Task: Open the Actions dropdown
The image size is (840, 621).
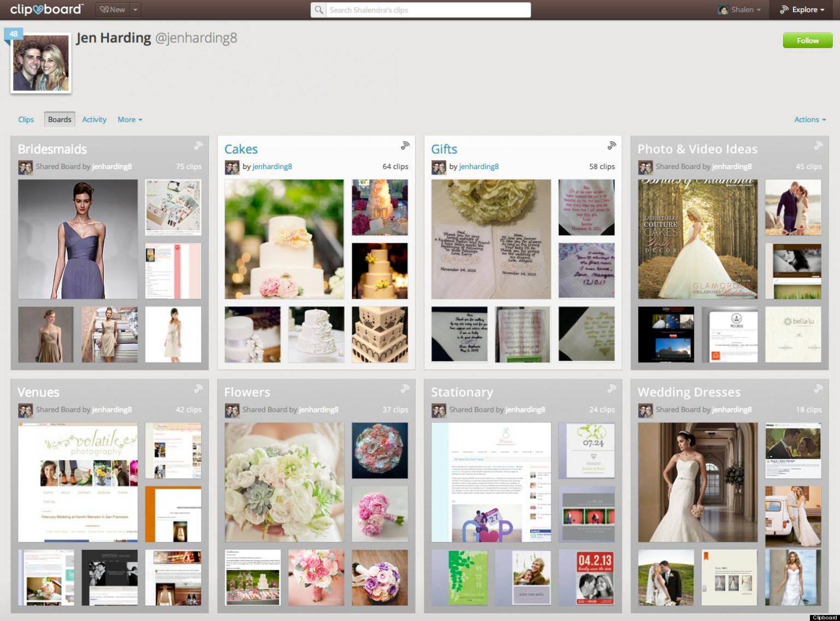Action: (x=810, y=119)
